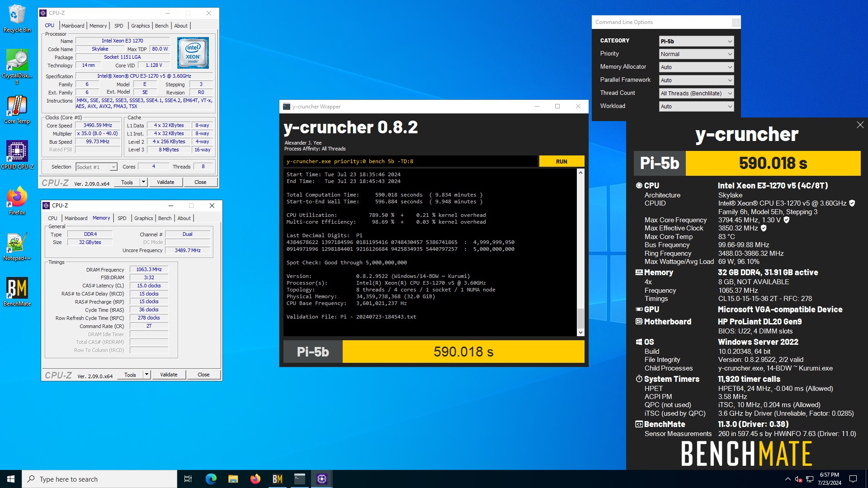Image resolution: width=868 pixels, height=488 pixels.
Task: Switch to Mainboard tab in top CPU-Z
Action: click(x=73, y=26)
